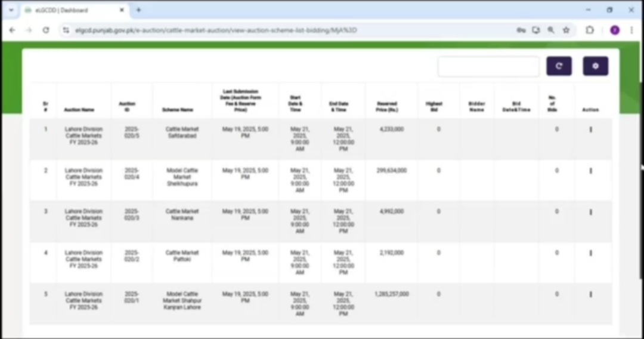Screen dimensions: 644x339
Task: Open the Chrome three-dot menu
Action: [x=631, y=30]
